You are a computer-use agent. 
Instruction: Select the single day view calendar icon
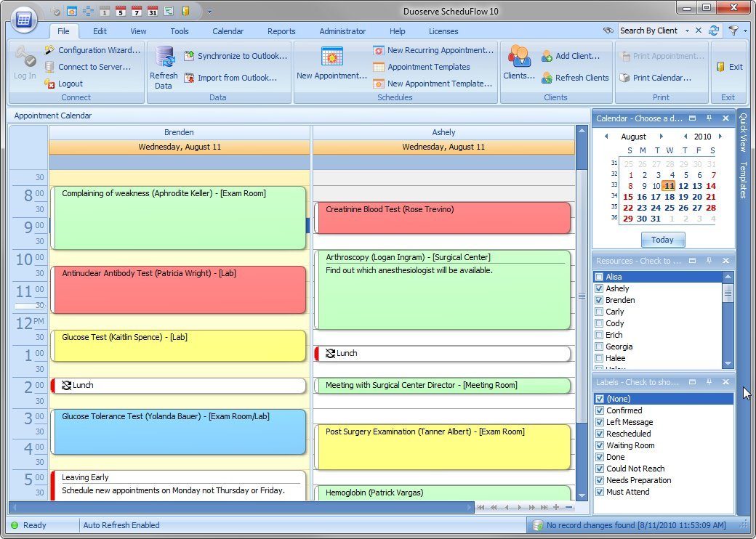(x=103, y=11)
